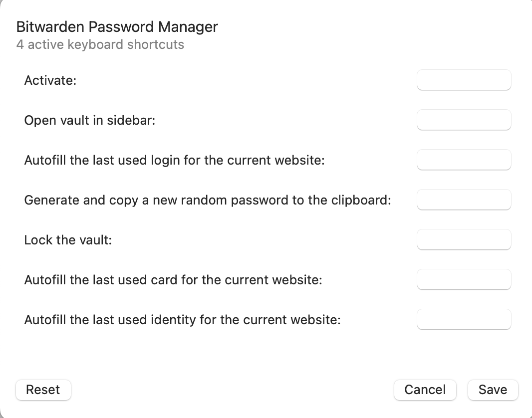The height and width of the screenshot is (418, 532).
Task: Click the "Autofill the last used identity" label
Action: click(182, 320)
